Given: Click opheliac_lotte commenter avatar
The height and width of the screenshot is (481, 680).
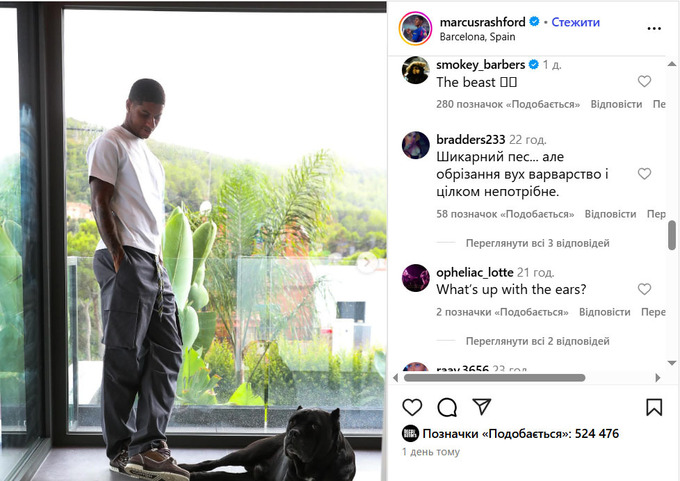Looking at the screenshot, I should 415,278.
